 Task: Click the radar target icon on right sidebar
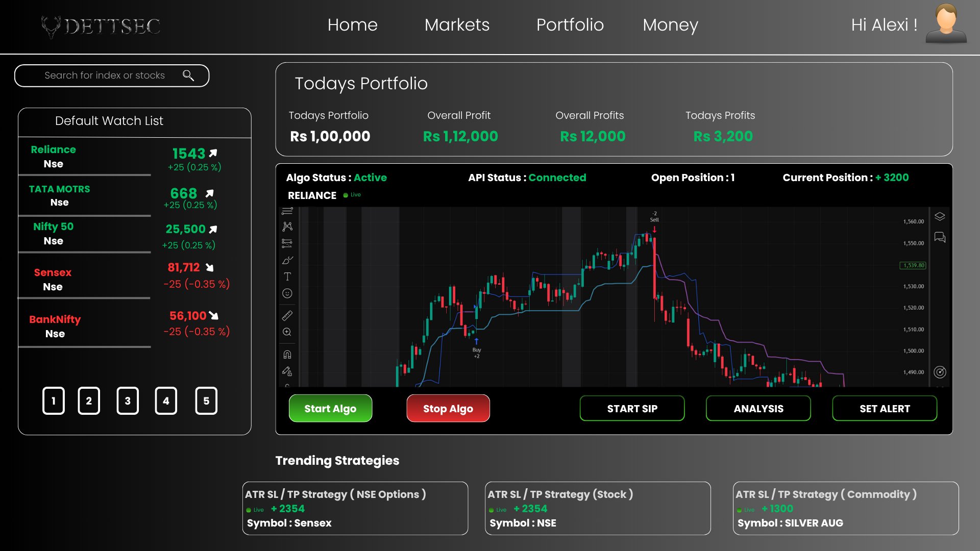[x=940, y=372]
